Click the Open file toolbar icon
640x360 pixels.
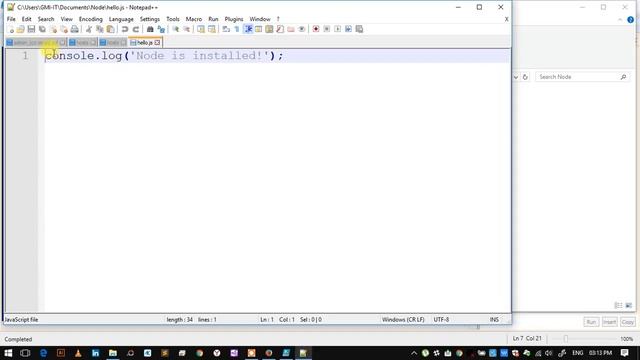[20, 29]
